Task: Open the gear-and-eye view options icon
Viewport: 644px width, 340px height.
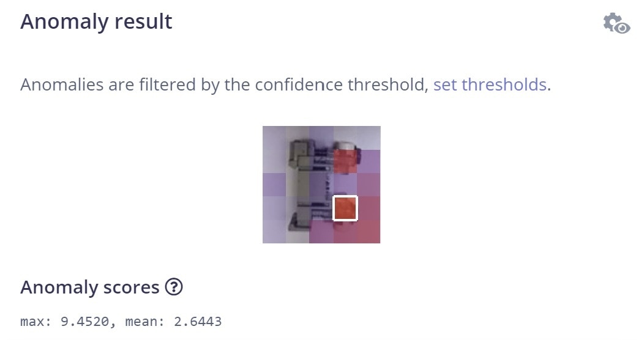Action: click(x=616, y=23)
